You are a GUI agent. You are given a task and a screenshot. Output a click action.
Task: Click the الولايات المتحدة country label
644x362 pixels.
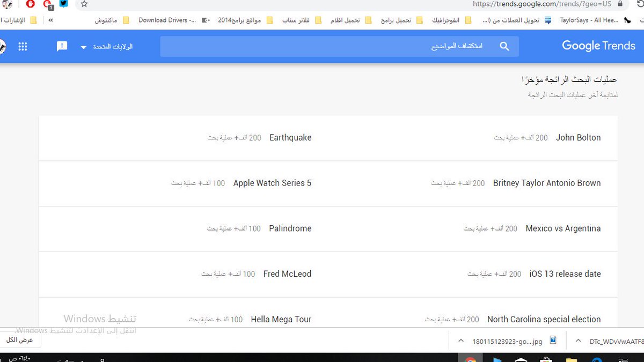113,47
